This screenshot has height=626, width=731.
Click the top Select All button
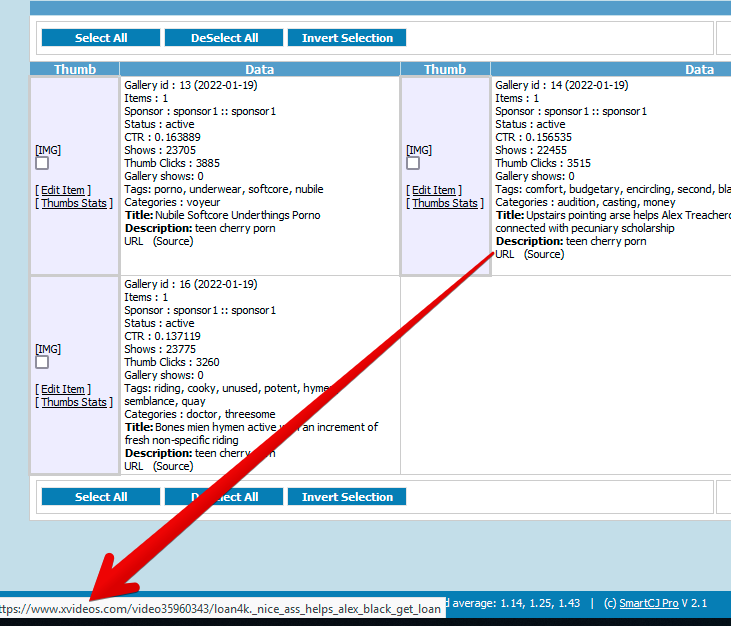coord(101,38)
